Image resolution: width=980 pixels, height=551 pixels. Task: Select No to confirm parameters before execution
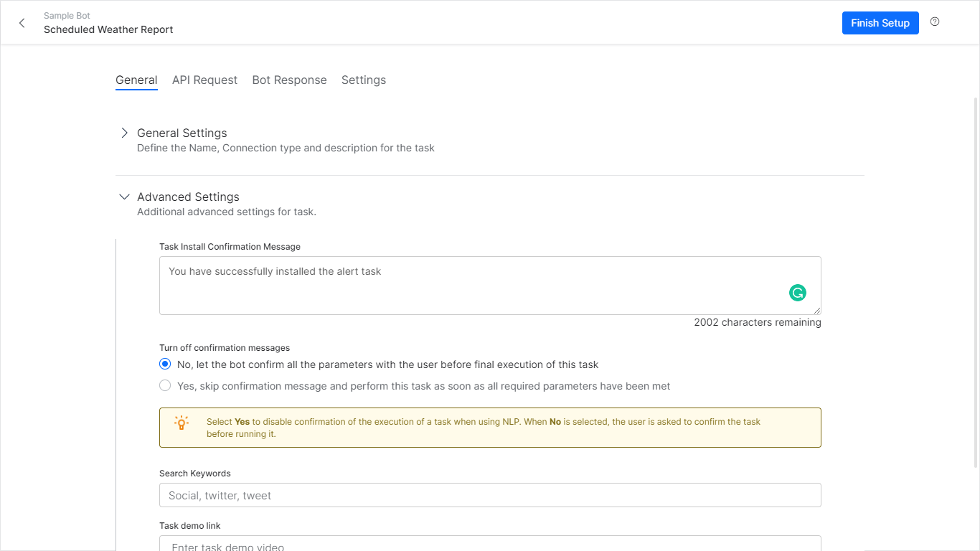[165, 364]
